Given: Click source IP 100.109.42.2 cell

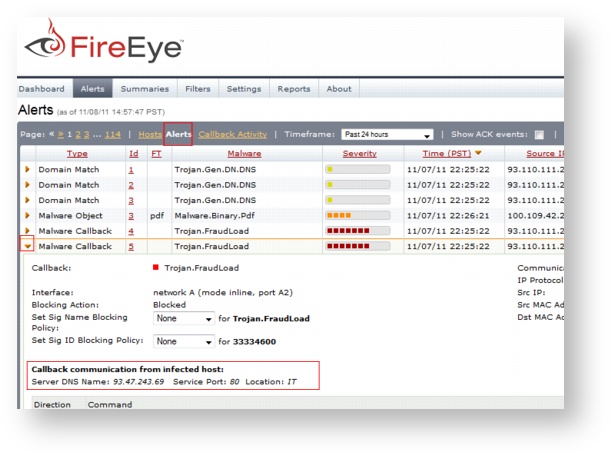Looking at the screenshot, I should point(536,215).
